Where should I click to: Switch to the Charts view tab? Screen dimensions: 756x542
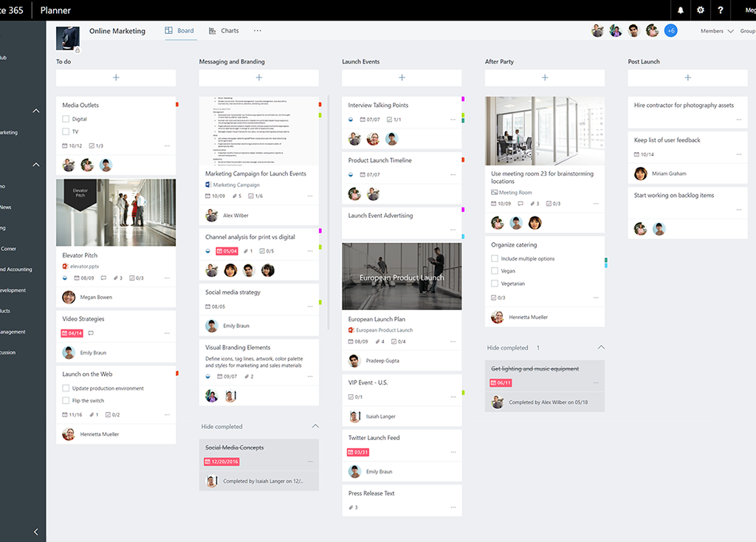tap(224, 31)
